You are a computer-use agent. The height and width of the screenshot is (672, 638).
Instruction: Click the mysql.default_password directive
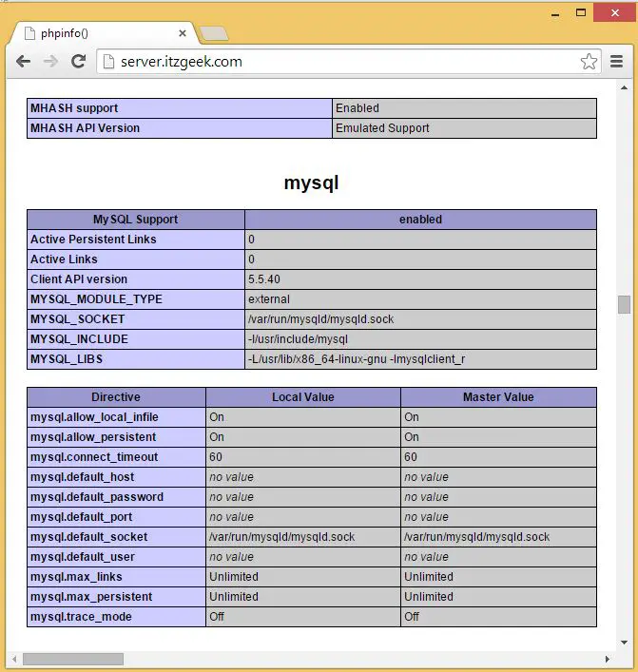coord(97,497)
